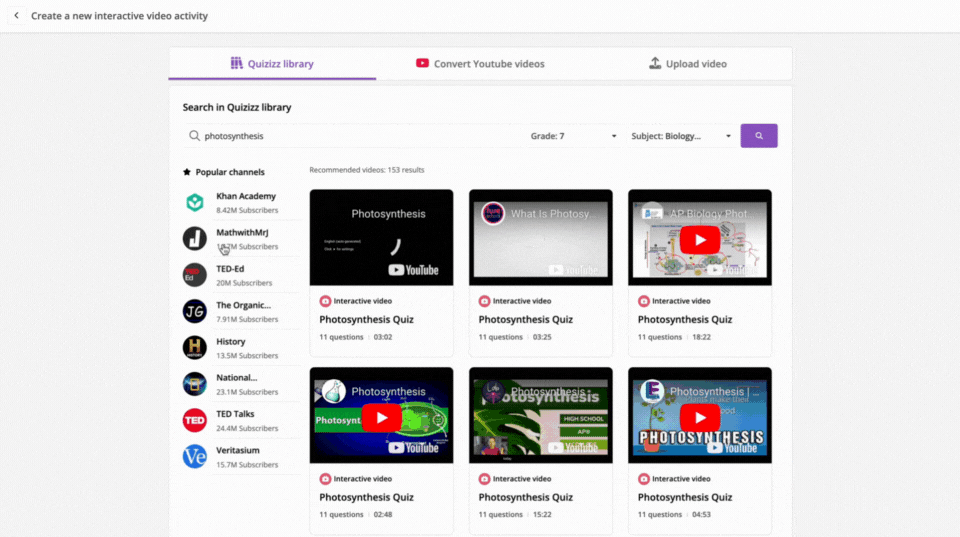960x537 pixels.
Task: Click the Veritasium channel name
Action: coord(238,450)
